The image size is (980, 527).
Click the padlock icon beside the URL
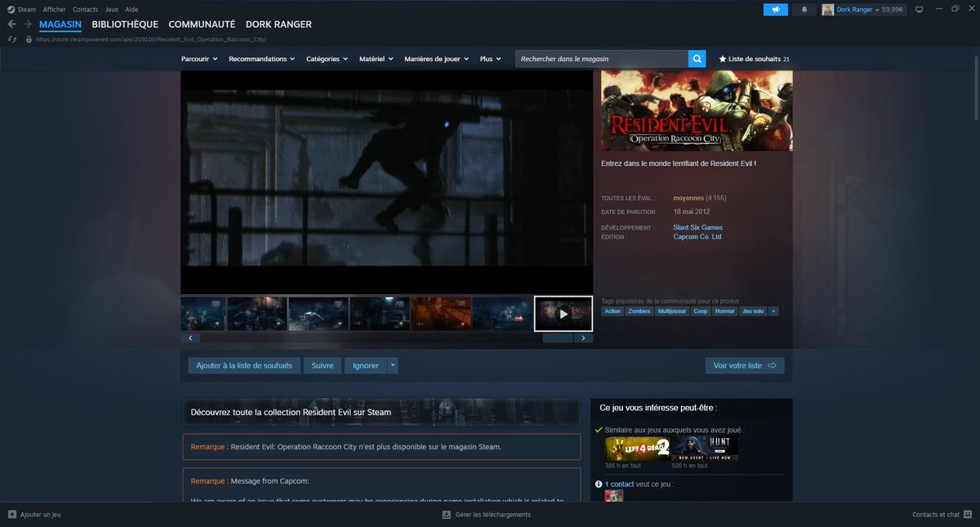[x=29, y=39]
